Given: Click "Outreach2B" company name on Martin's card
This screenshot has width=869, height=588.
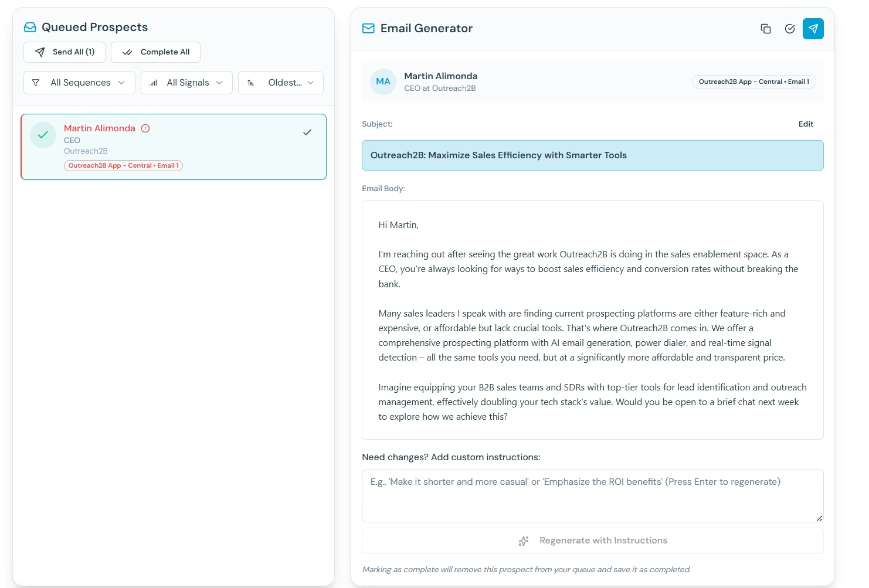Looking at the screenshot, I should [86, 151].
